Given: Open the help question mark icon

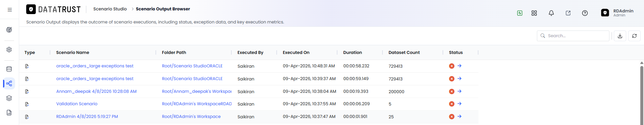Looking at the screenshot, I should click(x=585, y=13).
